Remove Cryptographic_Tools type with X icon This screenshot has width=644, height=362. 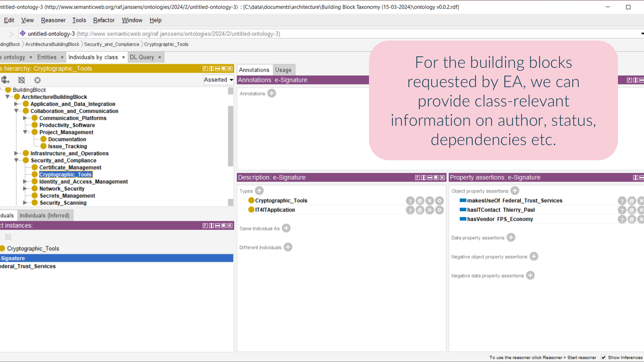tap(430, 201)
